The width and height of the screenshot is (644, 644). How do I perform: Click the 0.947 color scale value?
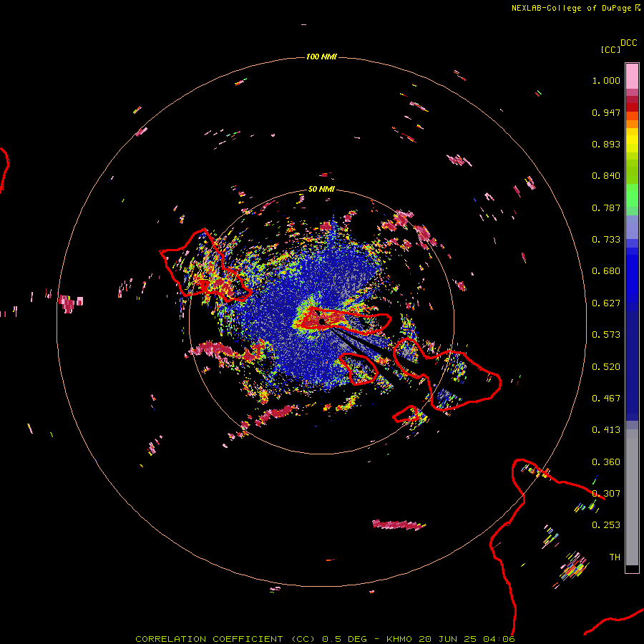pos(606,112)
